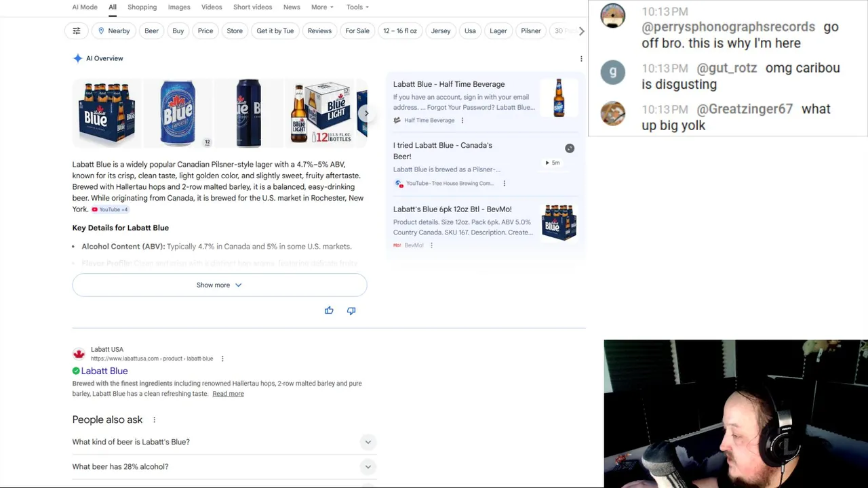Select the Store filter chip

[x=235, y=30]
